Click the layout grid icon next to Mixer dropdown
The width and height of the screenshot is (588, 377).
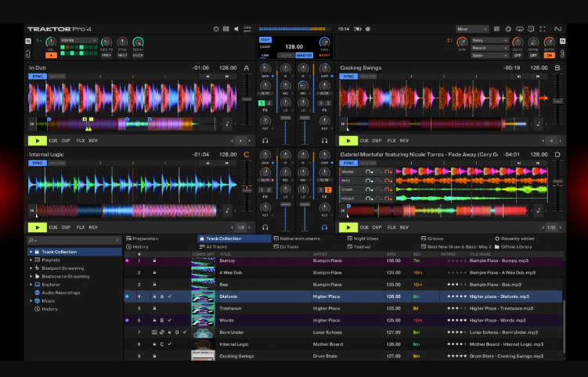[497, 29]
